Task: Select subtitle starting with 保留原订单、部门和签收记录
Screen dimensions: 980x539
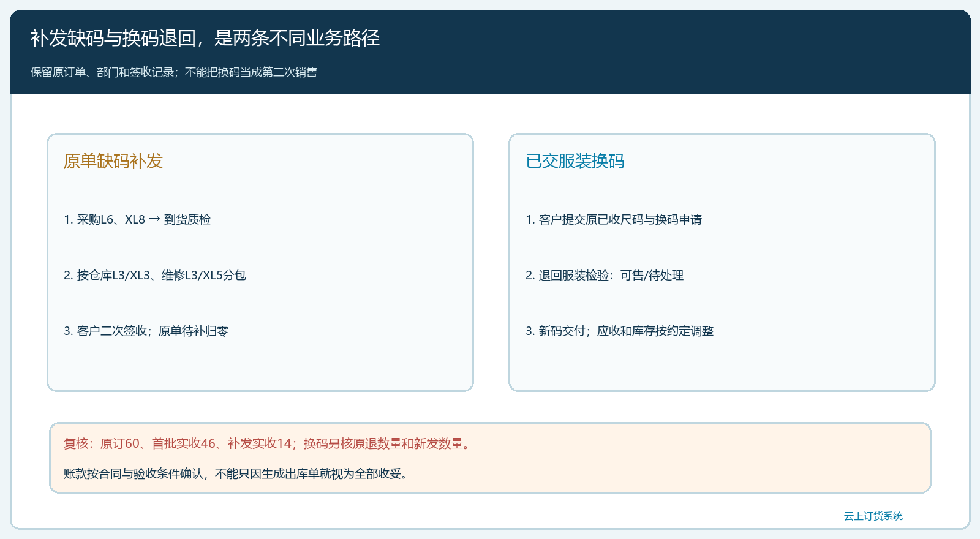Action: point(174,72)
